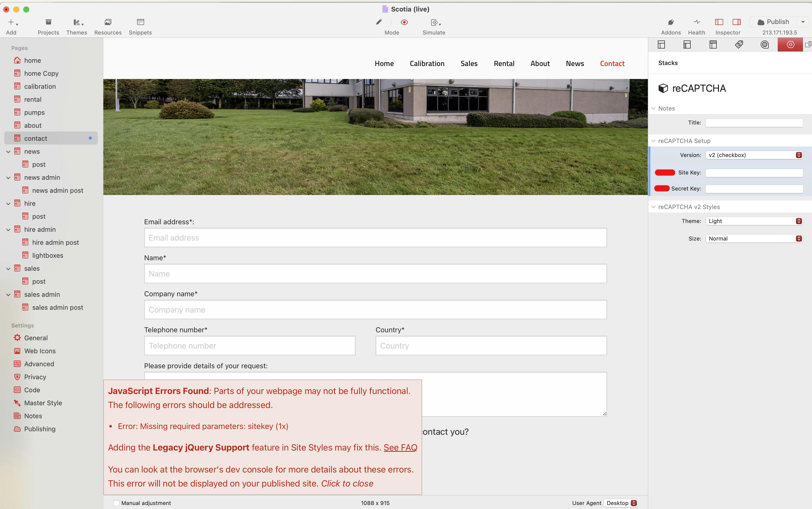Image resolution: width=812 pixels, height=509 pixels.
Task: Open the Addons plug icon
Action: click(x=670, y=22)
